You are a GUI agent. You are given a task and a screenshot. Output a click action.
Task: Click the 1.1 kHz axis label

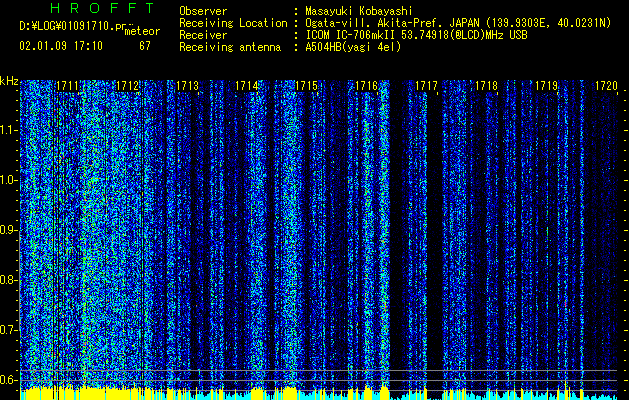pyautogui.click(x=9, y=130)
